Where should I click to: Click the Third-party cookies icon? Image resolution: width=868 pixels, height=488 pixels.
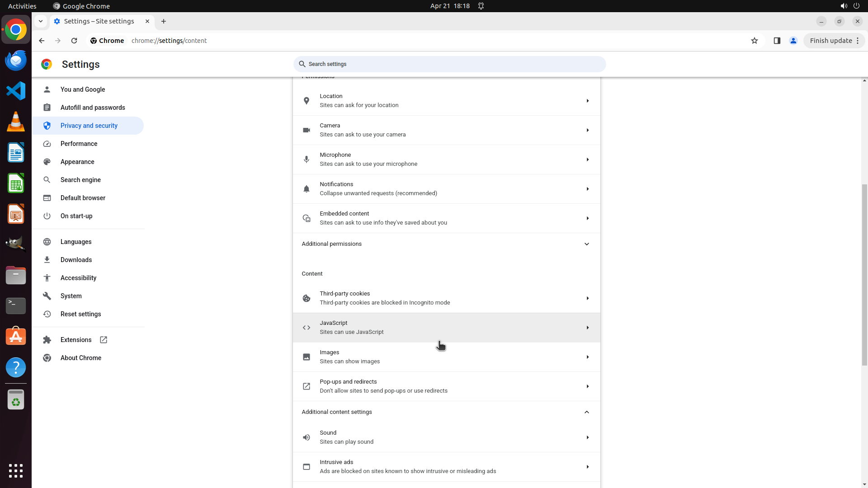pyautogui.click(x=307, y=298)
